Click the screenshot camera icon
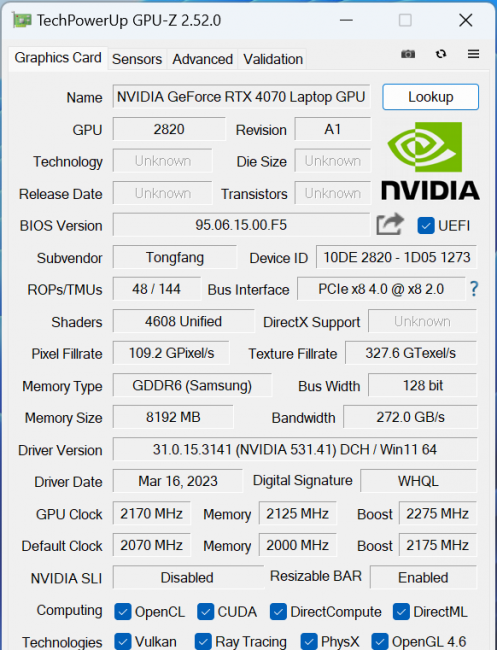The image size is (497, 650). tap(408, 54)
